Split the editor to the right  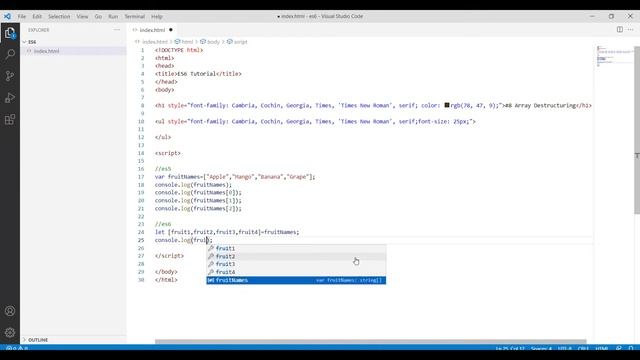click(x=620, y=29)
